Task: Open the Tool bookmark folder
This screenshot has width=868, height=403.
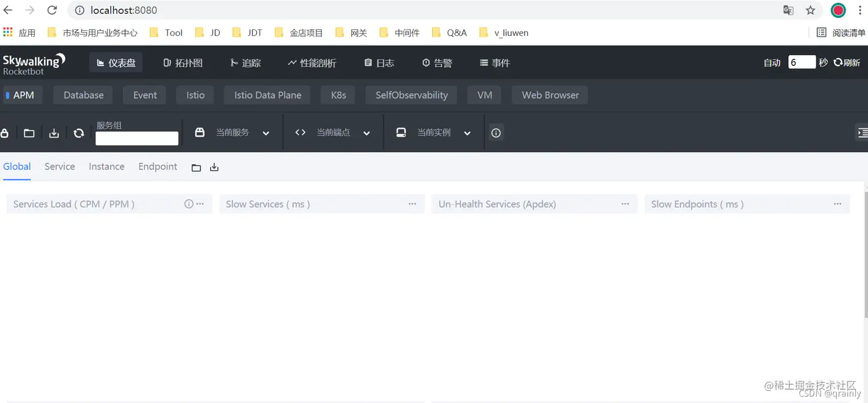Action: click(166, 33)
